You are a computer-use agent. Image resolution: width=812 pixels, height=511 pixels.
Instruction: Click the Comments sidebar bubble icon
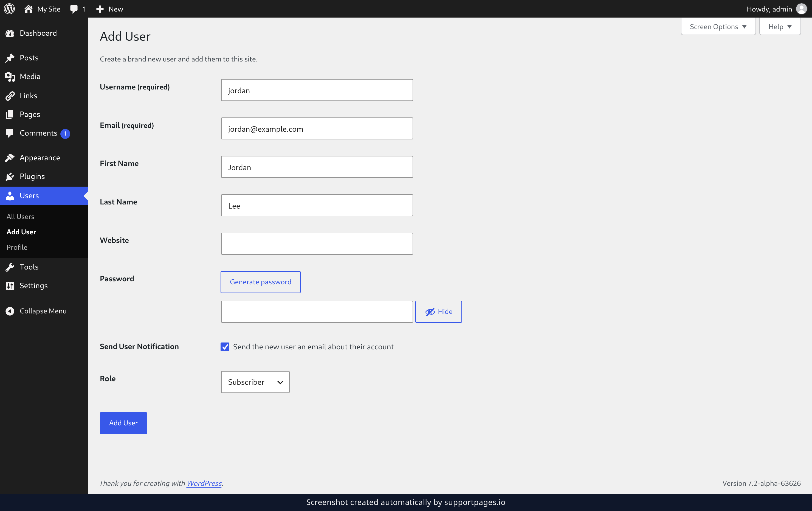pos(10,133)
